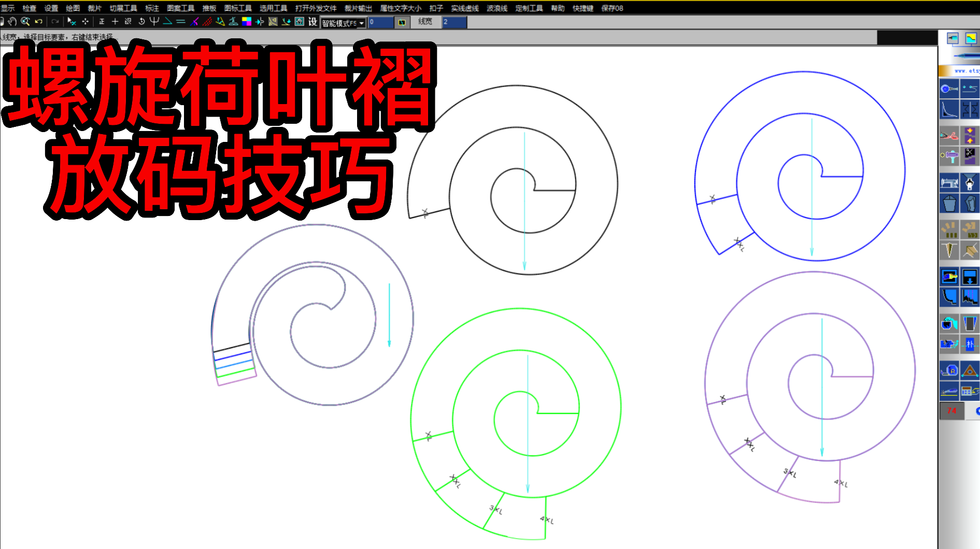Click the sewing machine icon in side panel
The height and width of the screenshot is (549, 980).
[949, 183]
